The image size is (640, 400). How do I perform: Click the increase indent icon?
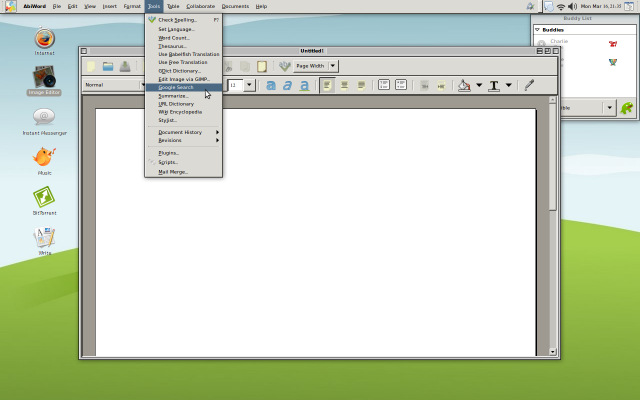[x=441, y=85]
